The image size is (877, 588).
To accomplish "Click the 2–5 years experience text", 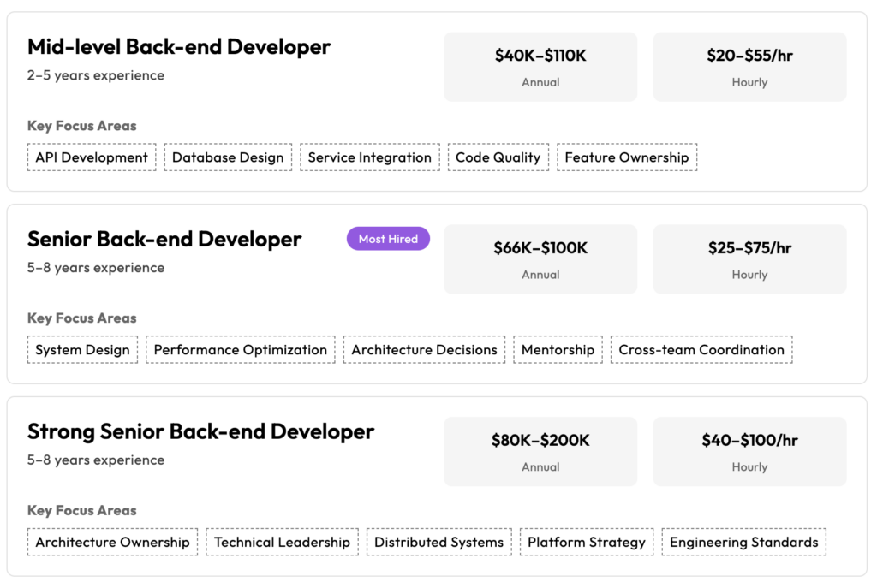I will coord(96,75).
